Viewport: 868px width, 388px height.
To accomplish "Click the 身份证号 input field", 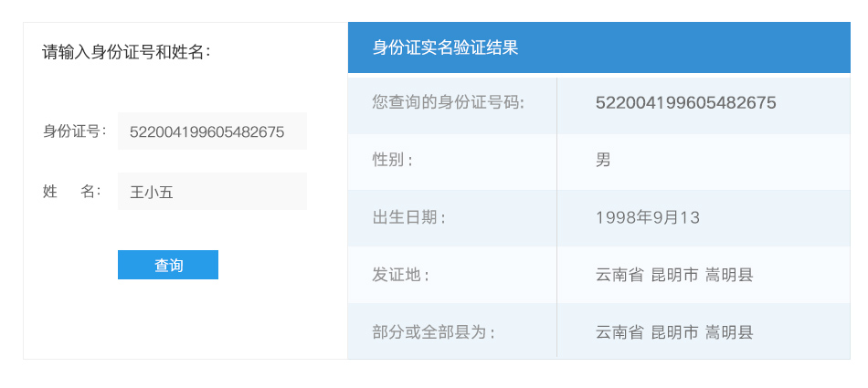I will (212, 131).
